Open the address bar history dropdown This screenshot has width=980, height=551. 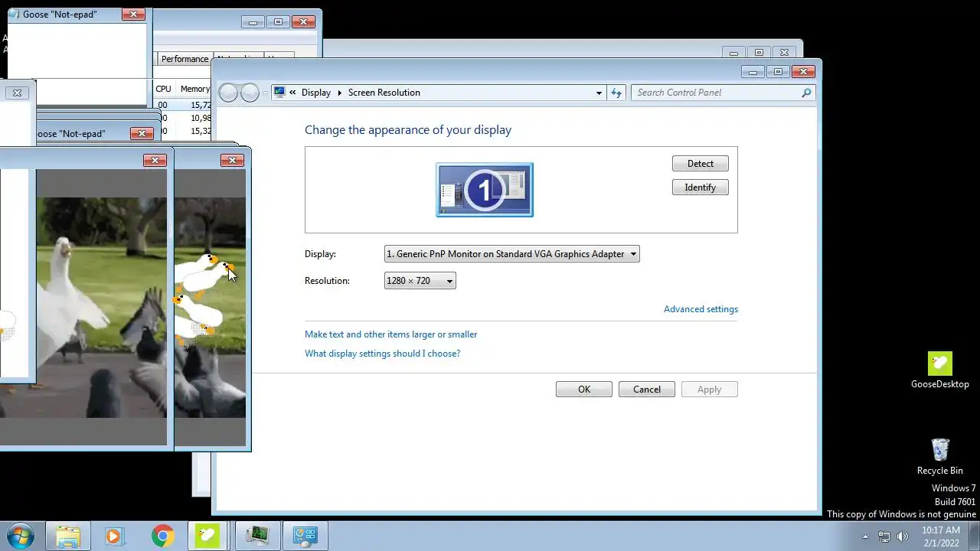(599, 93)
